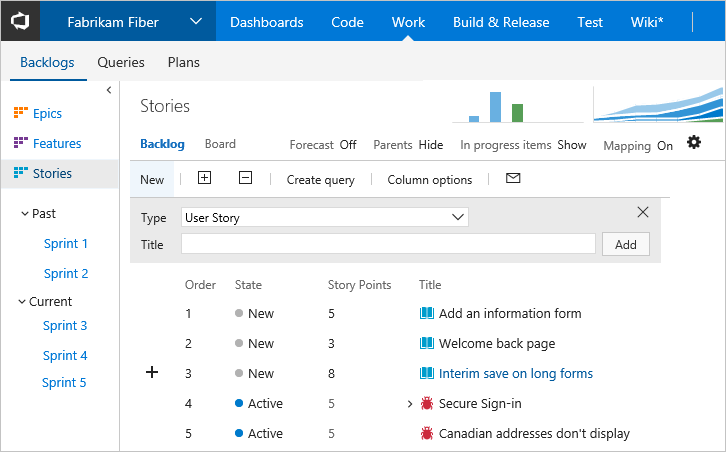This screenshot has width=726, height=452.
Task: Click the expand all plus-box icon
Action: coord(204,178)
